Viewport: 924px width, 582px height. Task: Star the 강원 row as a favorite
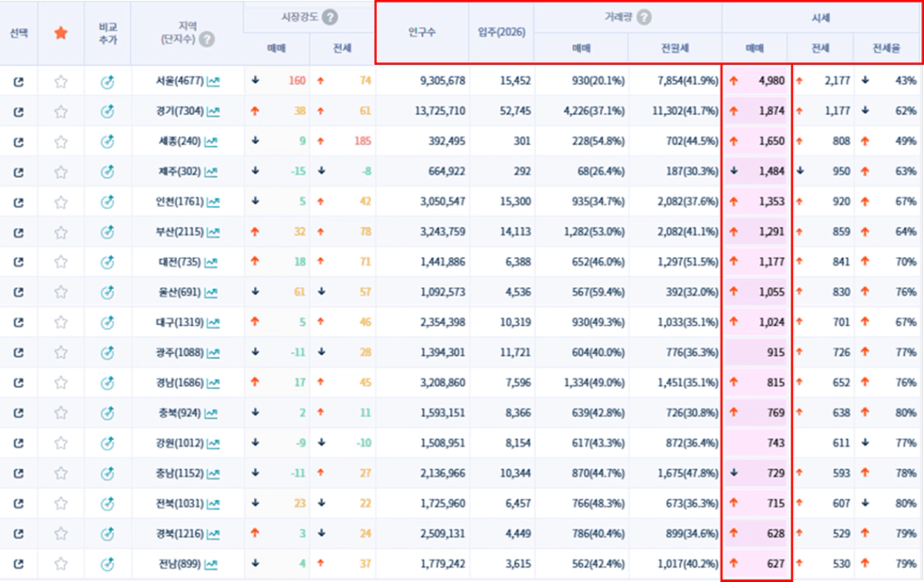tap(61, 443)
